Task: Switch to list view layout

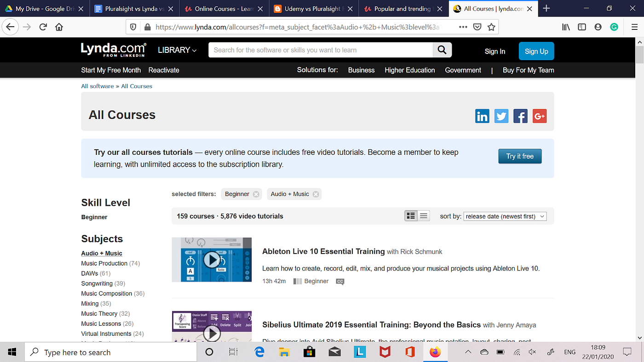Action: pyautogui.click(x=423, y=215)
